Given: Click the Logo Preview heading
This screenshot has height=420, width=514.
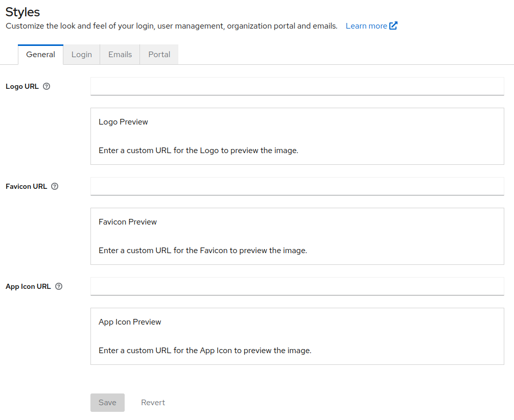Looking at the screenshot, I should (123, 122).
